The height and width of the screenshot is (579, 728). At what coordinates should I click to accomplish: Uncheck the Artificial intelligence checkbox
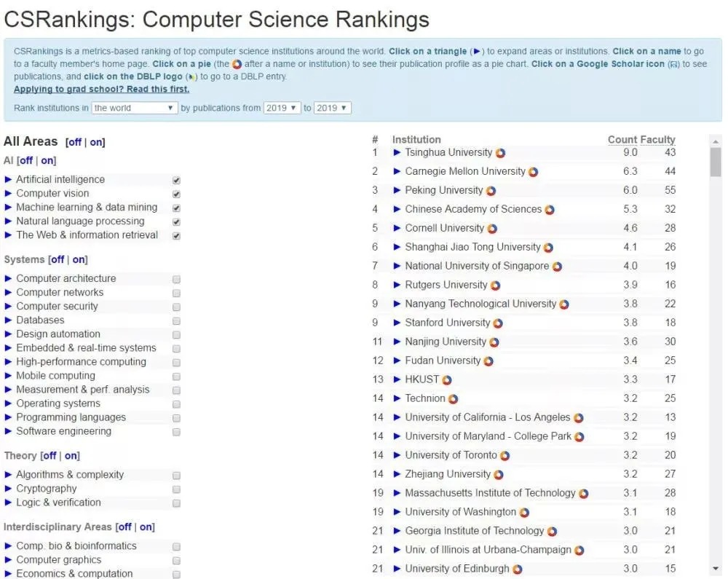[x=176, y=180]
